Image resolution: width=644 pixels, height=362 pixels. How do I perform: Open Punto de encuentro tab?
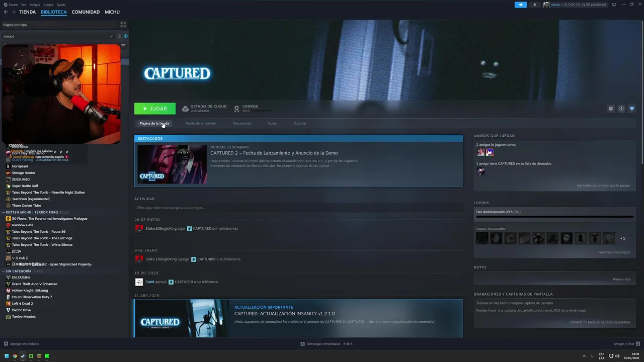tap(201, 123)
